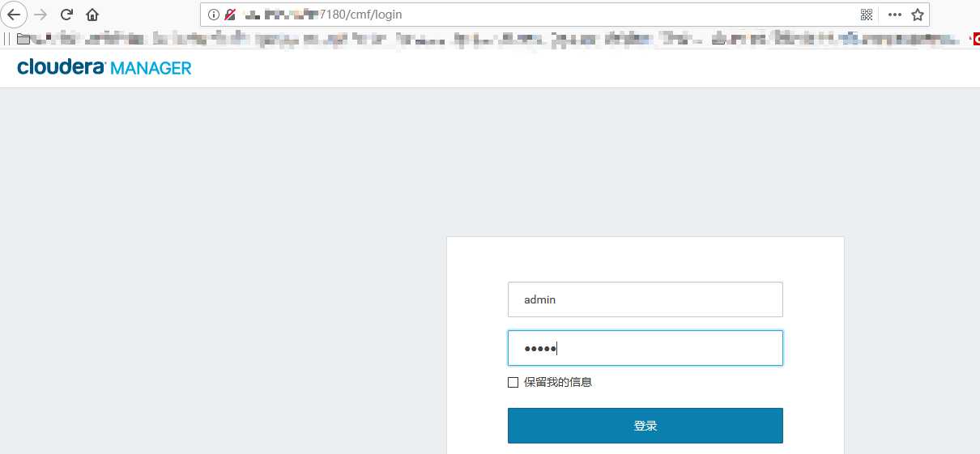Open the browser home page

pos(92,15)
